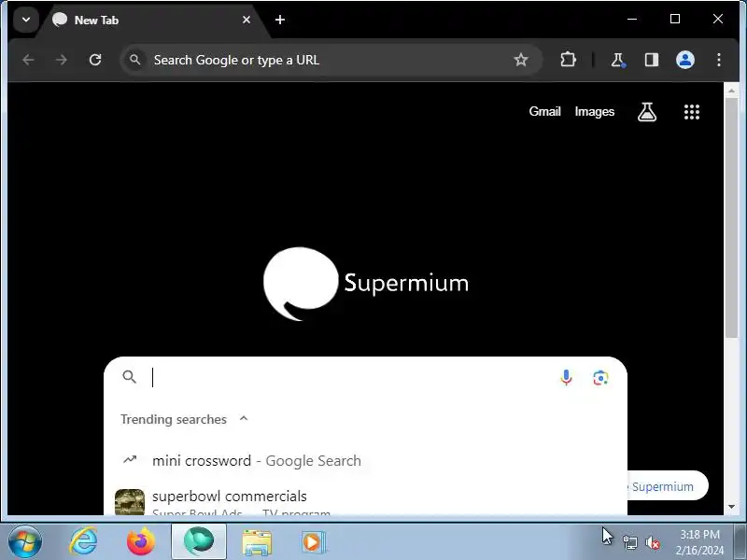Image resolution: width=747 pixels, height=560 pixels.
Task: Open Windows Explorer from taskbar
Action: pyautogui.click(x=257, y=542)
